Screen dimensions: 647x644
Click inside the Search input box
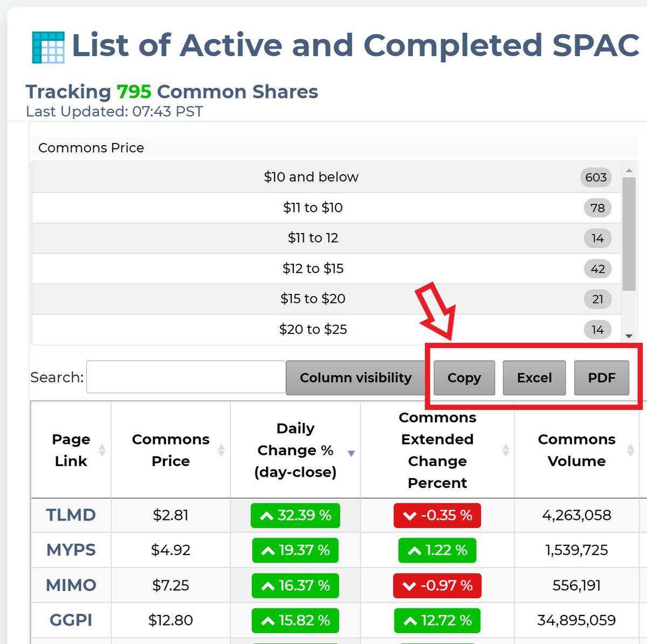185,376
